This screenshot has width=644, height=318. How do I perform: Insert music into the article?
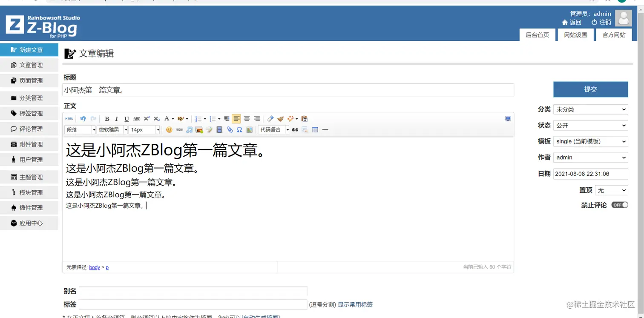189,130
